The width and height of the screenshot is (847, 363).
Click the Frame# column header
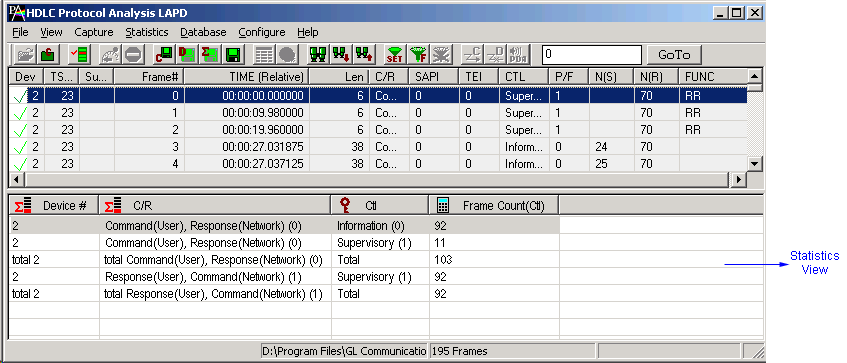click(x=149, y=77)
